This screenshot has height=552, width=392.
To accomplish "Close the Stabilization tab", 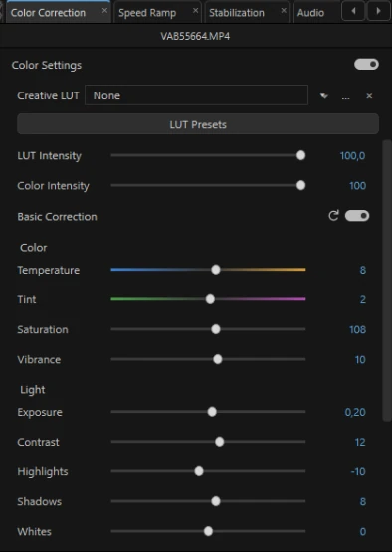I will click(284, 11).
